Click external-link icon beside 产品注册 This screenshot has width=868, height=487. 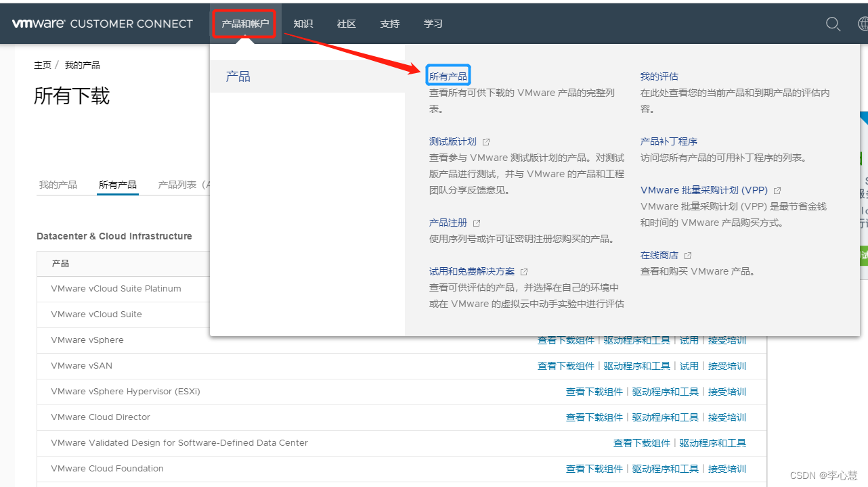point(477,223)
